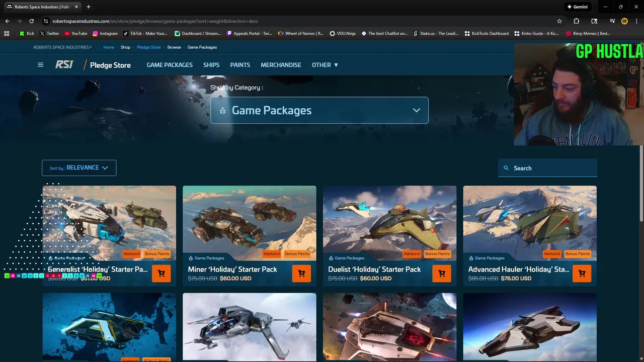This screenshot has height=362, width=644.
Task: Click the $76.00 USD Advanced Hauler price
Action: tap(516, 278)
